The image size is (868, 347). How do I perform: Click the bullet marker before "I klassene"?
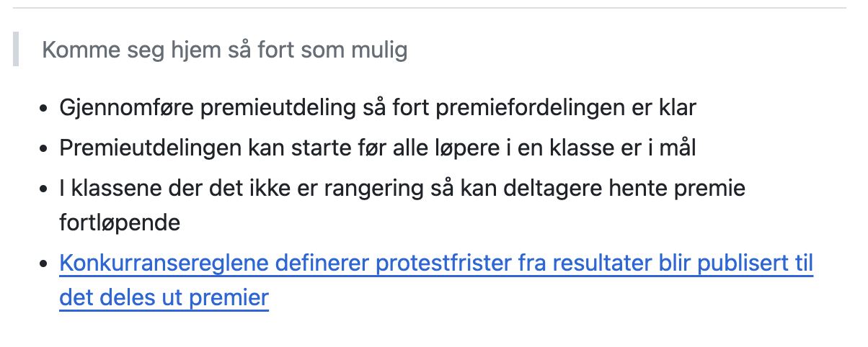45,189
